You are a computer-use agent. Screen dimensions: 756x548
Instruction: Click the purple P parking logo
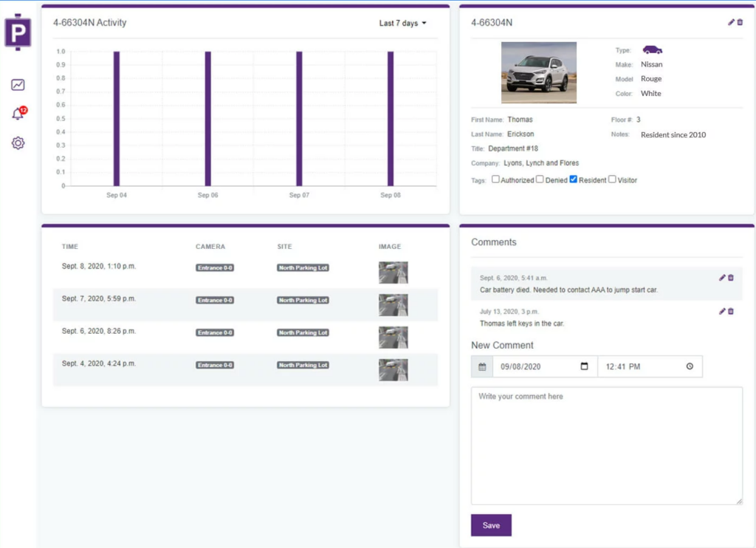(x=18, y=32)
